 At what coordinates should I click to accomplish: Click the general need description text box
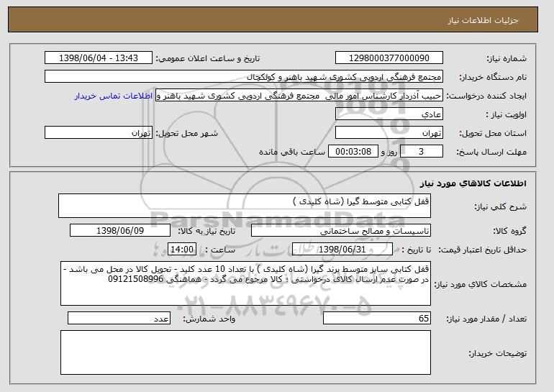pos(245,206)
